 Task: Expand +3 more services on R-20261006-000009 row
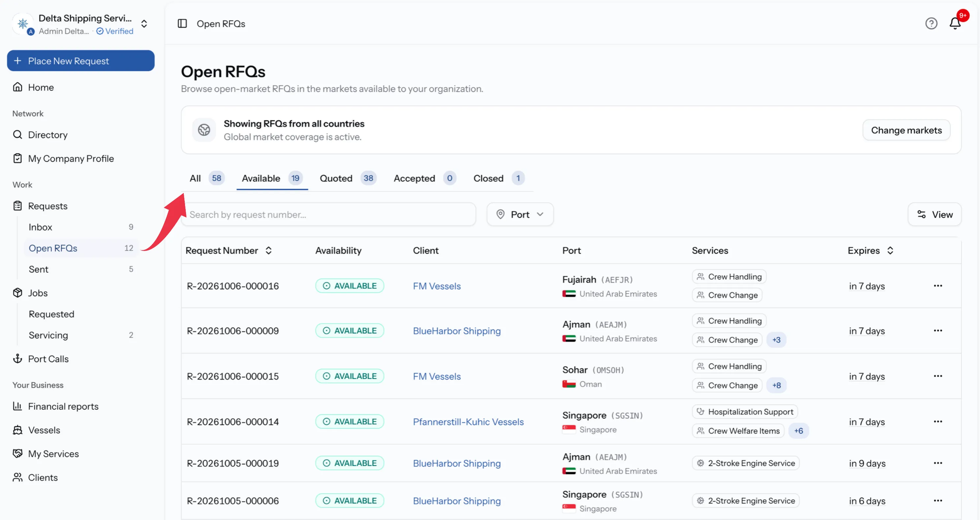(x=776, y=339)
